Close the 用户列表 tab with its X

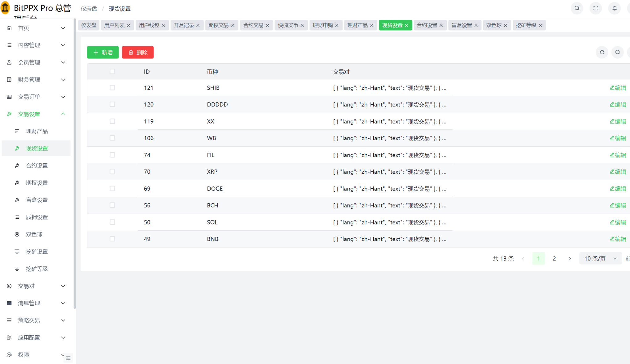coord(129,25)
